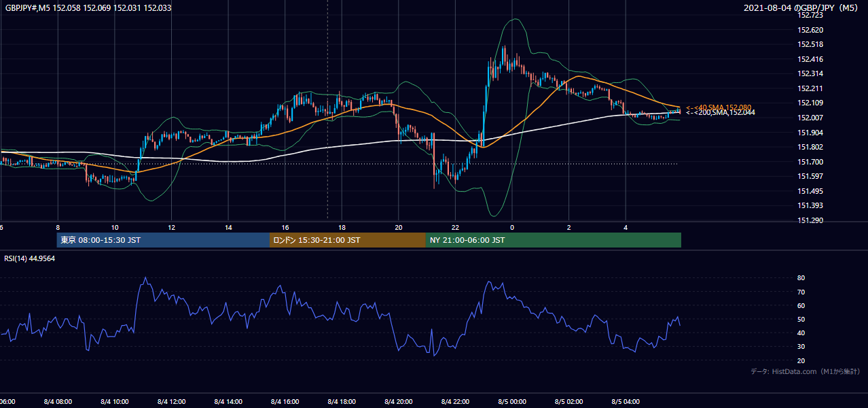Click price axis value 151.290
Screen dimensions: 868x408
pyautogui.click(x=811, y=220)
